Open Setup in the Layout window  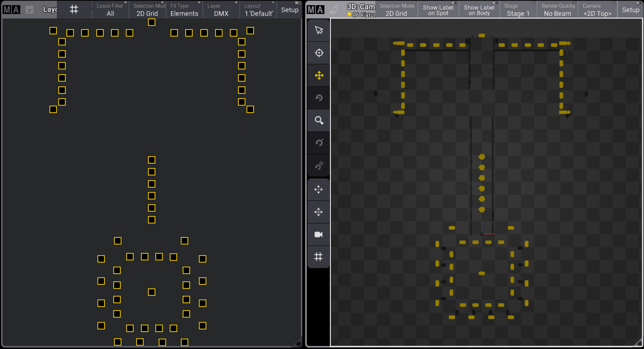click(x=290, y=10)
